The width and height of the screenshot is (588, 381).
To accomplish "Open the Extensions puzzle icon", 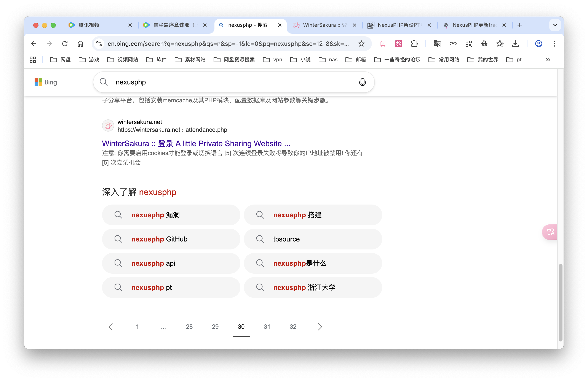I will tap(414, 44).
